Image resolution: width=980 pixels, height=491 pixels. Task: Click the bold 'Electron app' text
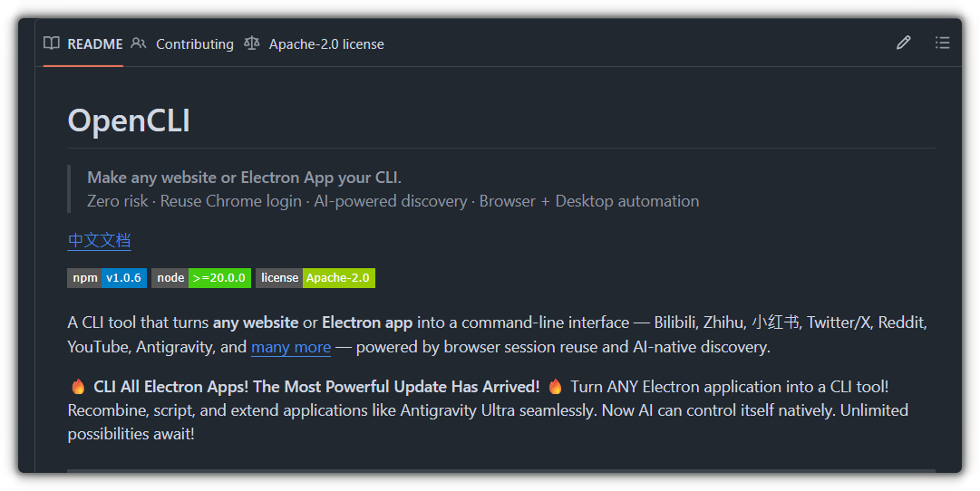(x=367, y=323)
